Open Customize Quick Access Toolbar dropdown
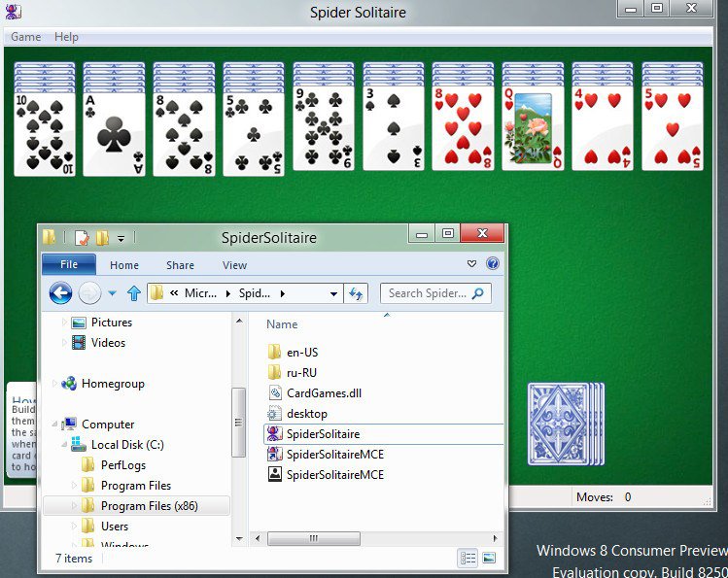The height and width of the screenshot is (578, 728). pyautogui.click(x=121, y=239)
